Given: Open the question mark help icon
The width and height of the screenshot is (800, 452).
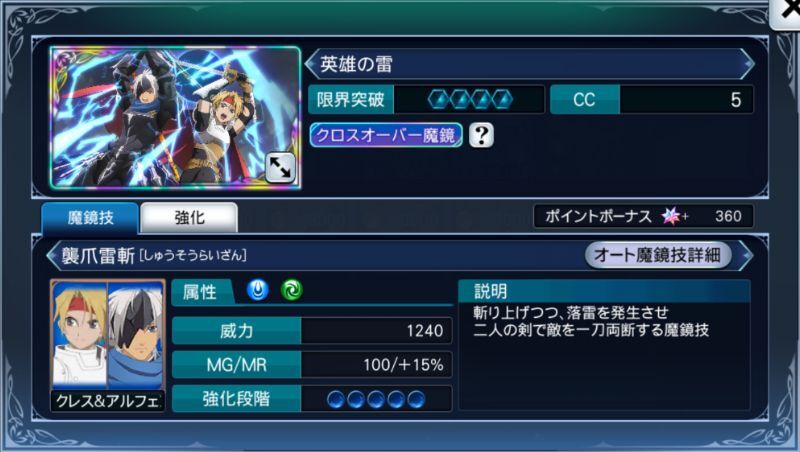Looking at the screenshot, I should (x=481, y=135).
